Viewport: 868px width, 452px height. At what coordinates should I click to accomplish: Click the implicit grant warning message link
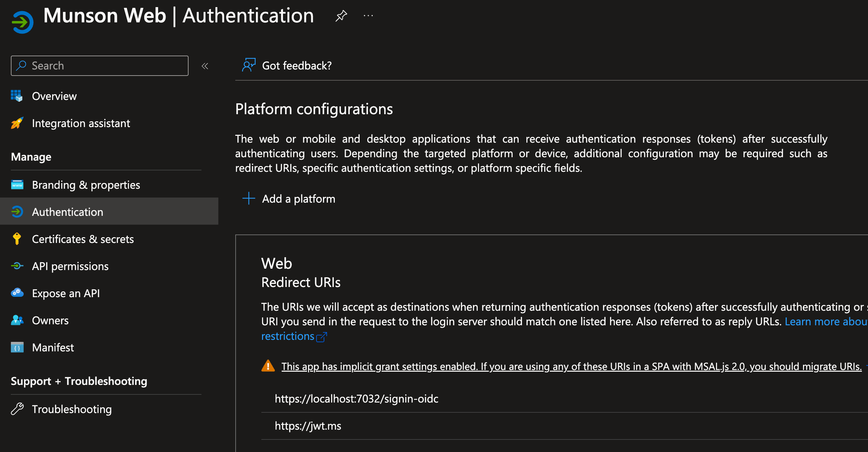(x=571, y=367)
